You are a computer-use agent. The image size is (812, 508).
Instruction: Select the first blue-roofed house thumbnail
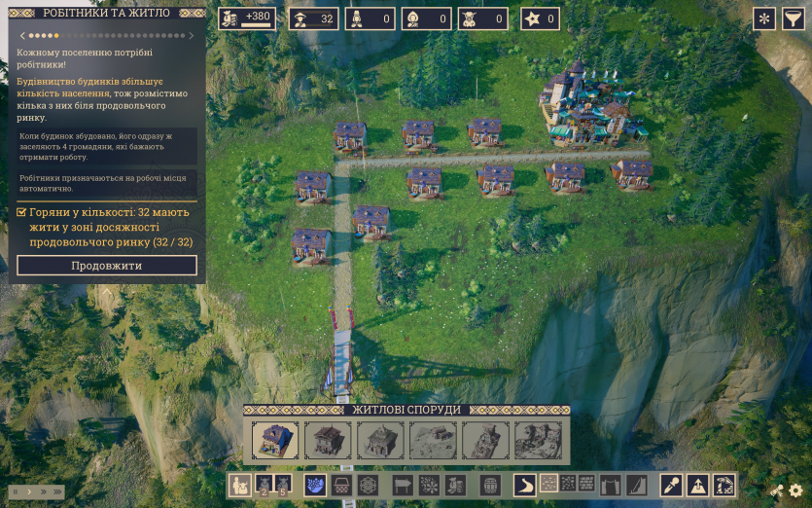pyautogui.click(x=275, y=440)
